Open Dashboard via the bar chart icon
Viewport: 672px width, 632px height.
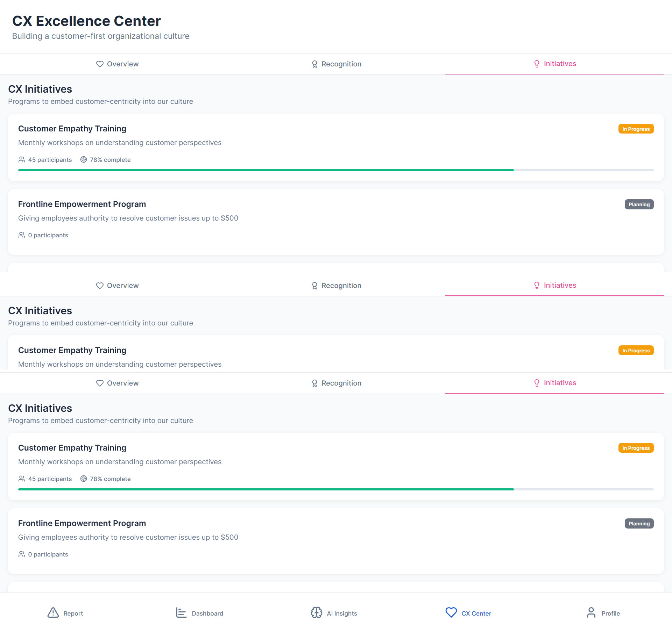click(181, 613)
